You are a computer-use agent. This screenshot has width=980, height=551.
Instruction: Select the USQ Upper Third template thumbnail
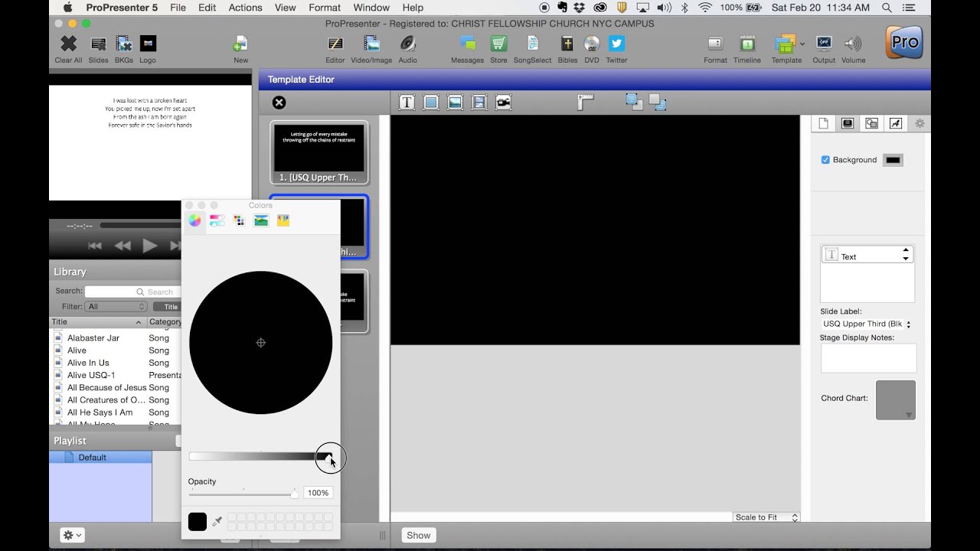319,152
